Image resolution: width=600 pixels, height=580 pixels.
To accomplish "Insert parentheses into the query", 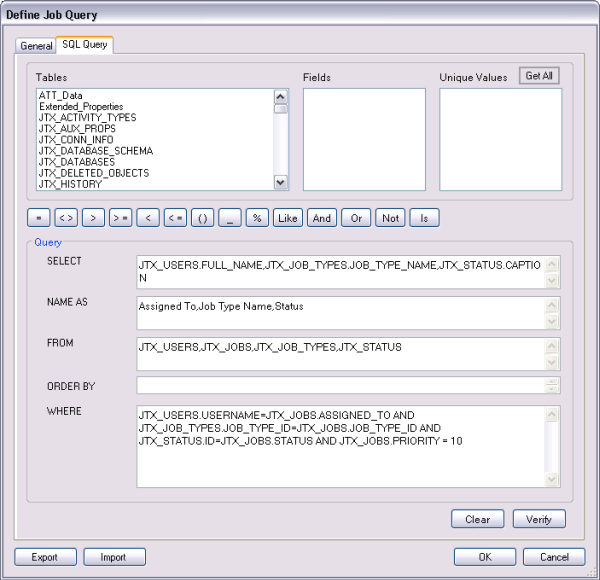I will (202, 218).
